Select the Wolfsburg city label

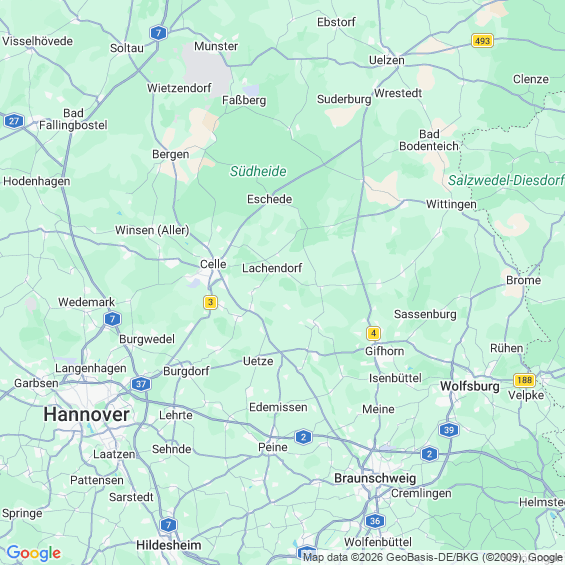pyautogui.click(x=470, y=386)
